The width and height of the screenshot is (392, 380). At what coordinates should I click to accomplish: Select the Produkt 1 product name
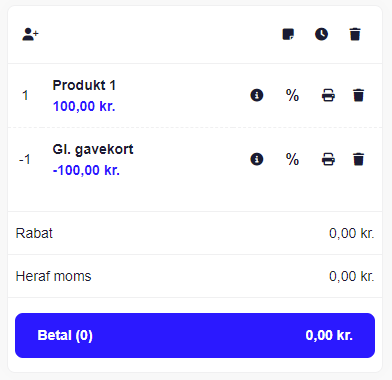[84, 85]
